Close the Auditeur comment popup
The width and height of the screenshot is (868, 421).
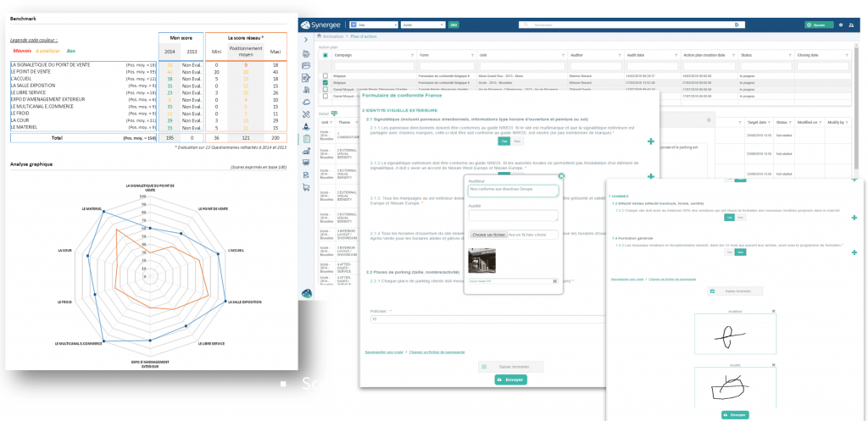tap(561, 176)
